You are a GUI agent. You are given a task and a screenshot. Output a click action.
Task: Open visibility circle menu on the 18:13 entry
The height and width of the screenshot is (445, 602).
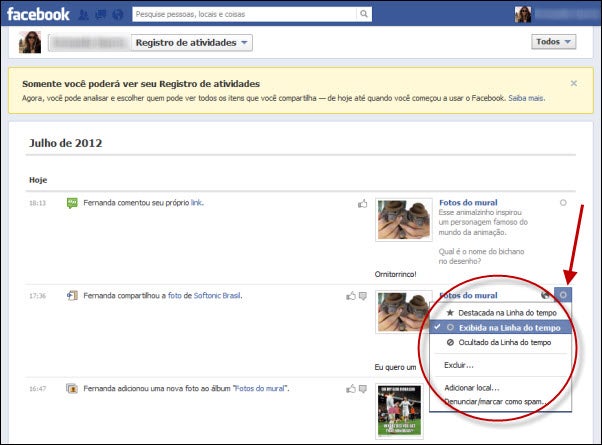pyautogui.click(x=563, y=203)
